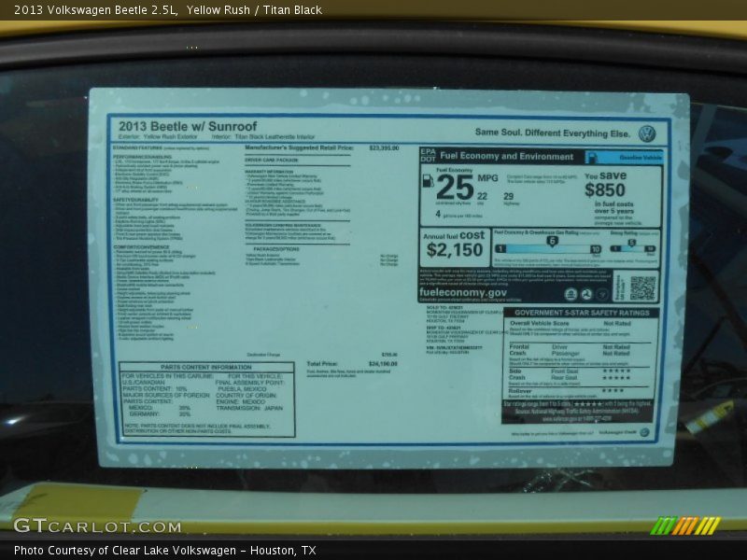The height and width of the screenshot is (560, 747).
Task: Click the 'Same Soul. Different Everything Else.' tagline
Action: (553, 133)
